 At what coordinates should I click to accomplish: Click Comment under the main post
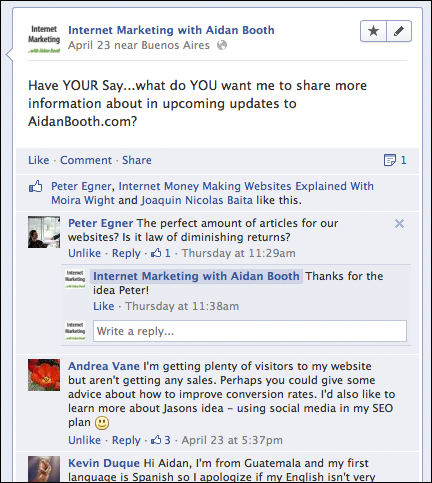pos(86,160)
